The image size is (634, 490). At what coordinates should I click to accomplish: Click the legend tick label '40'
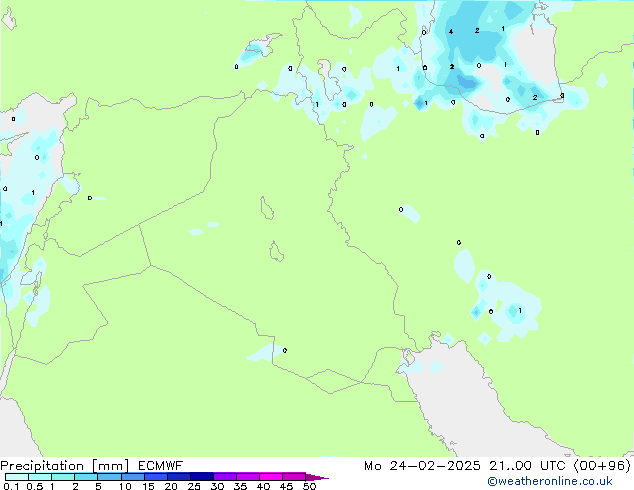[x=263, y=486]
